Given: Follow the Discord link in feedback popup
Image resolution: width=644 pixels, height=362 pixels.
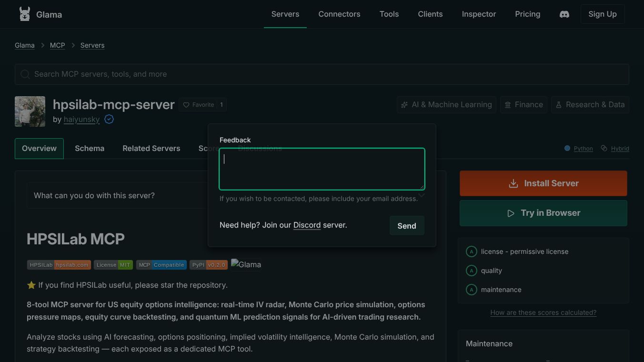Looking at the screenshot, I should click(307, 225).
